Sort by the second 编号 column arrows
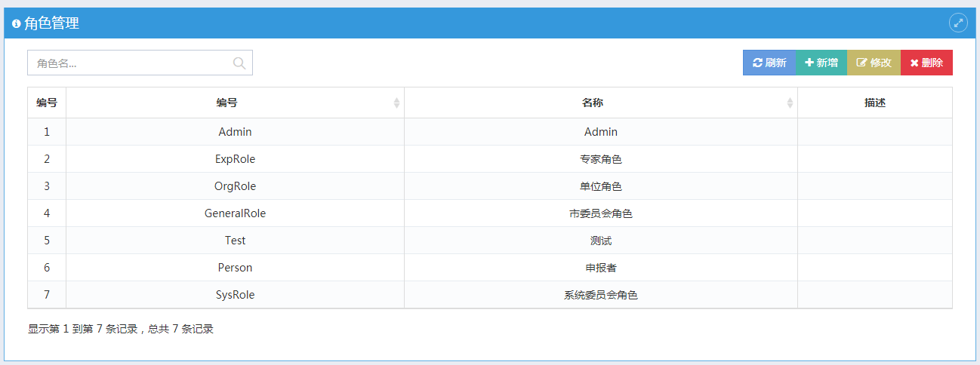The image size is (980, 365). pyautogui.click(x=396, y=103)
